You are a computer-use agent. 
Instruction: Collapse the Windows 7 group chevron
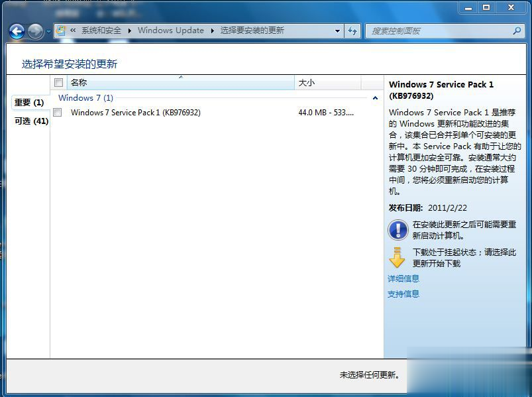(x=375, y=98)
